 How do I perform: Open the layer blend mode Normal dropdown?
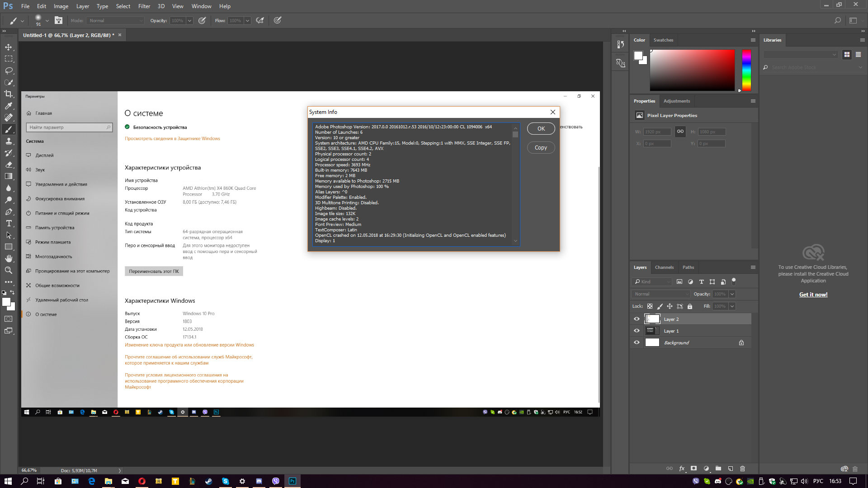click(661, 294)
